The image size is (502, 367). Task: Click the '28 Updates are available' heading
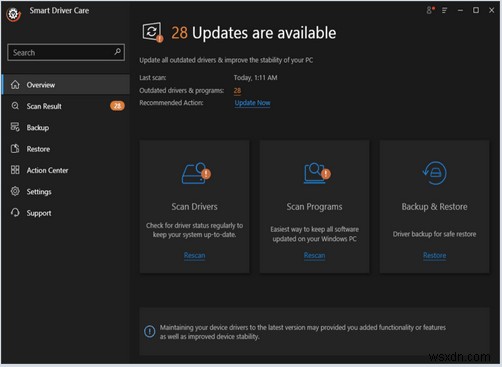254,33
